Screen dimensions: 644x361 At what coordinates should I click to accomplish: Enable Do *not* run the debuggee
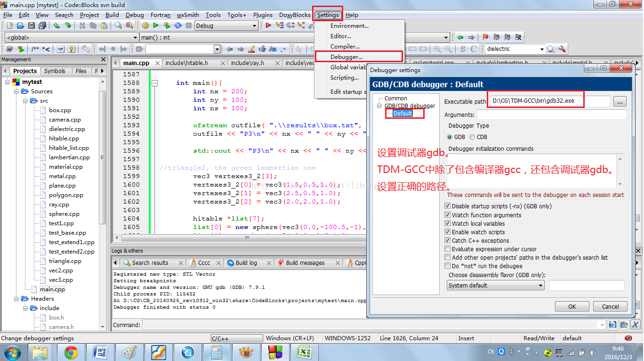click(448, 266)
